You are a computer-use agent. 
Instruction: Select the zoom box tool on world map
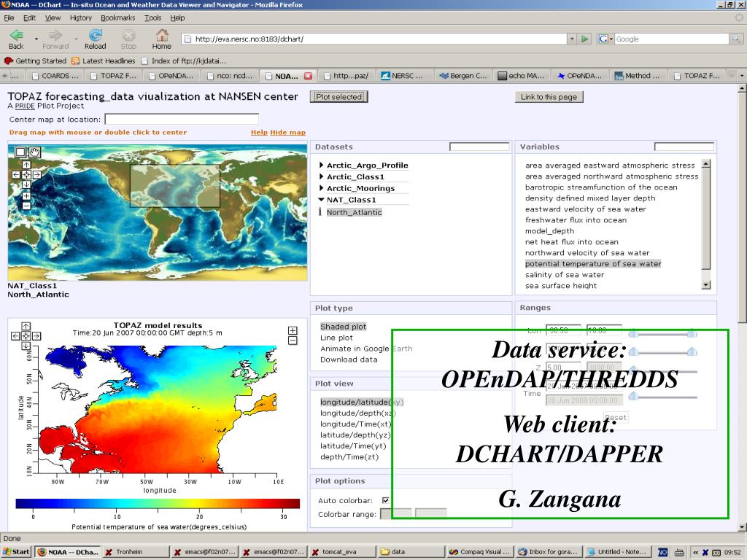pyautogui.click(x=20, y=152)
